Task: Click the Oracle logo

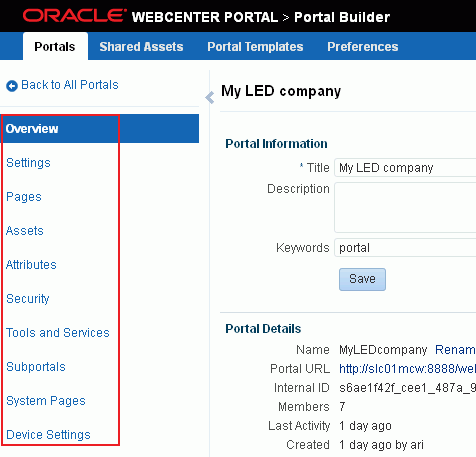Action: pyautogui.click(x=75, y=16)
